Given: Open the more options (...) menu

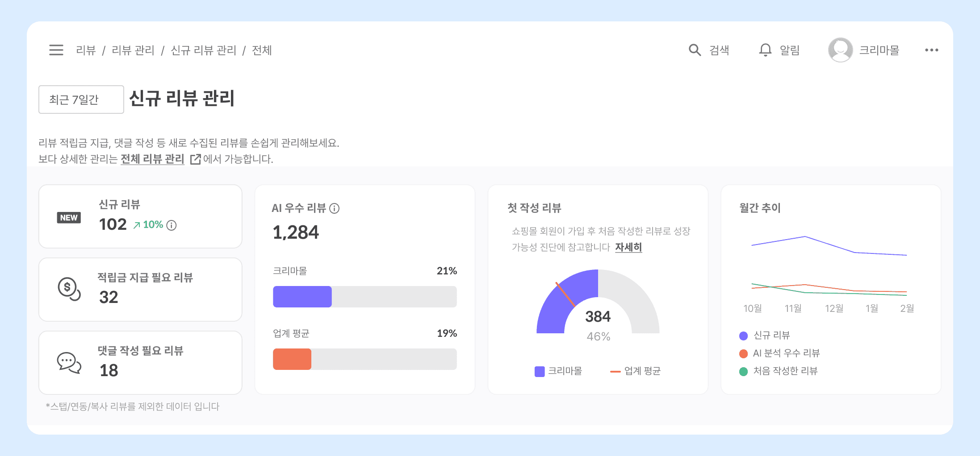Looking at the screenshot, I should click(931, 50).
